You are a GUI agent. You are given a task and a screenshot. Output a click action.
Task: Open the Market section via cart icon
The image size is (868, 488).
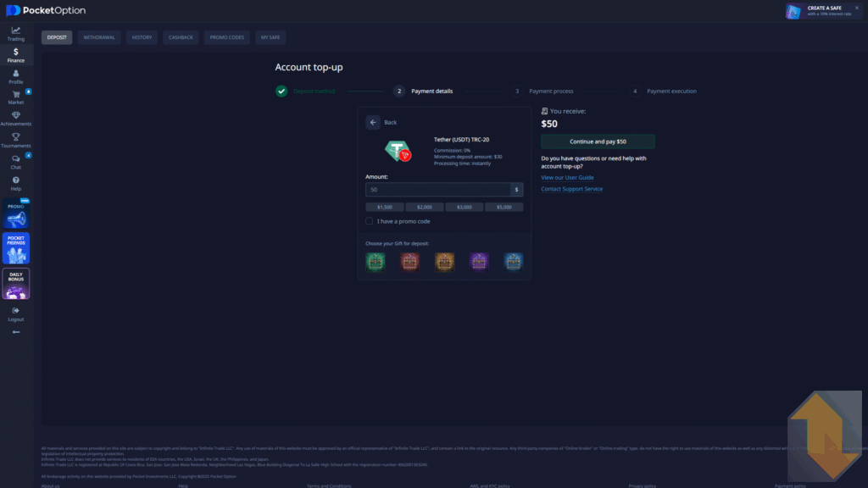click(16, 98)
